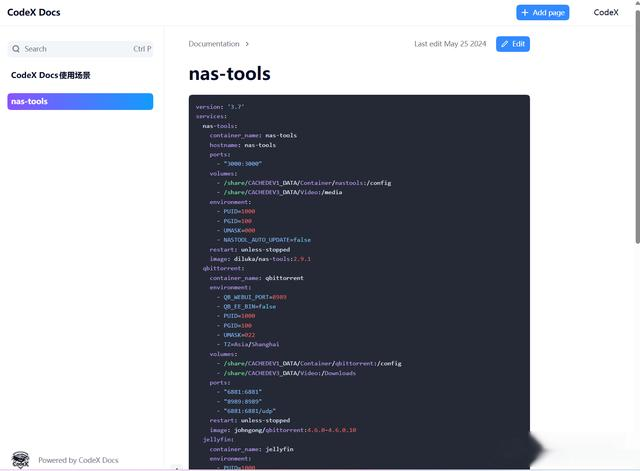Image resolution: width=640 pixels, height=471 pixels.
Task: Click the Documentation breadcrumb link
Action: coord(214,44)
